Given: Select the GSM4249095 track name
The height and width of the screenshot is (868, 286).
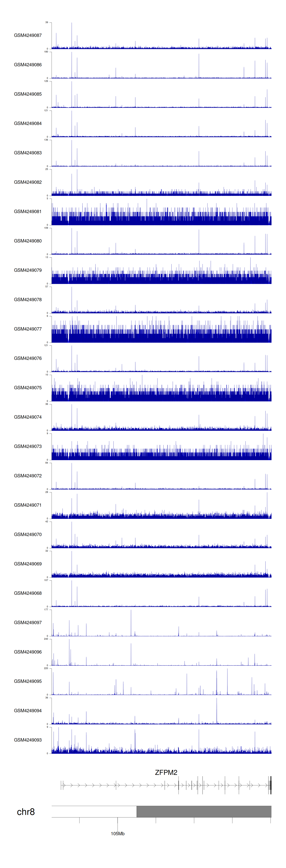Looking at the screenshot, I should point(28,681).
